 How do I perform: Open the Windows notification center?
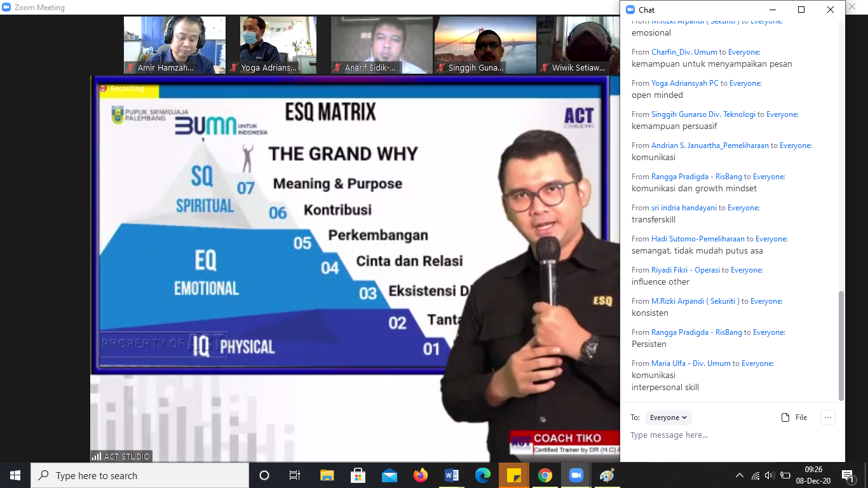848,475
